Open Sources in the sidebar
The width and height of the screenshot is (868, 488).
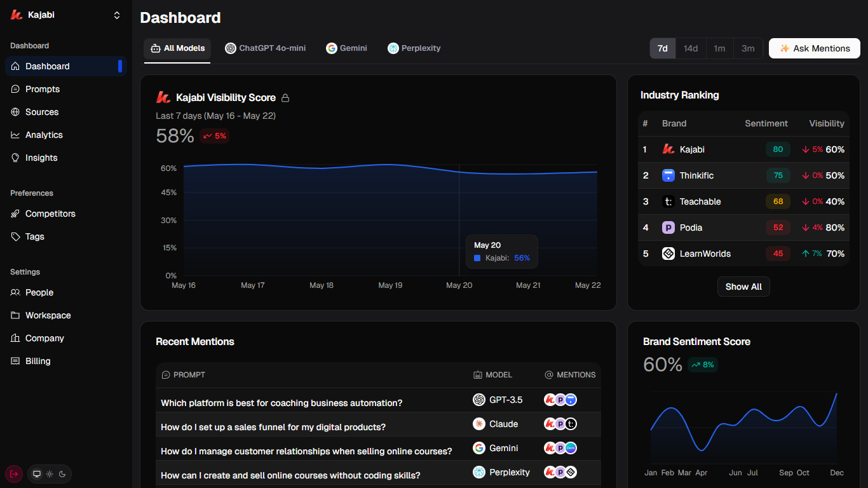click(66, 112)
